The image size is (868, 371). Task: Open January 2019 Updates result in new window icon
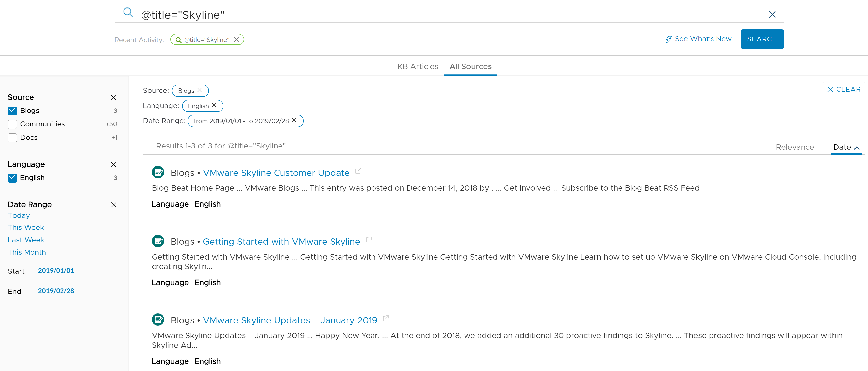(x=386, y=318)
